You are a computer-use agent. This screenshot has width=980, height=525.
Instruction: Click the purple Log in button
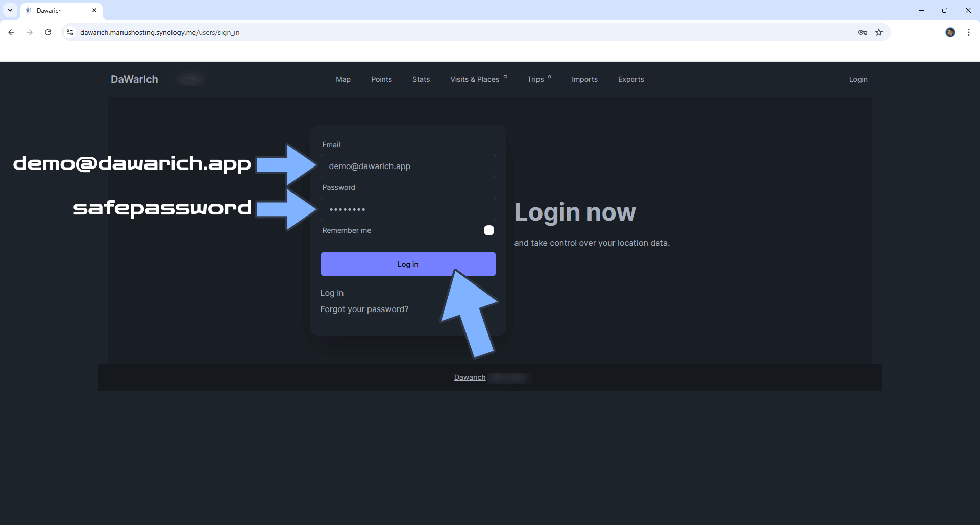pos(408,264)
